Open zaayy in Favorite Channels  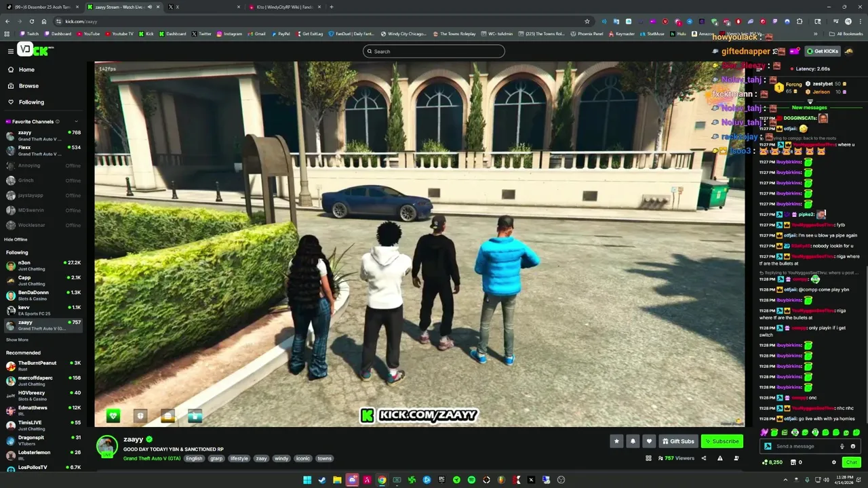click(42, 136)
